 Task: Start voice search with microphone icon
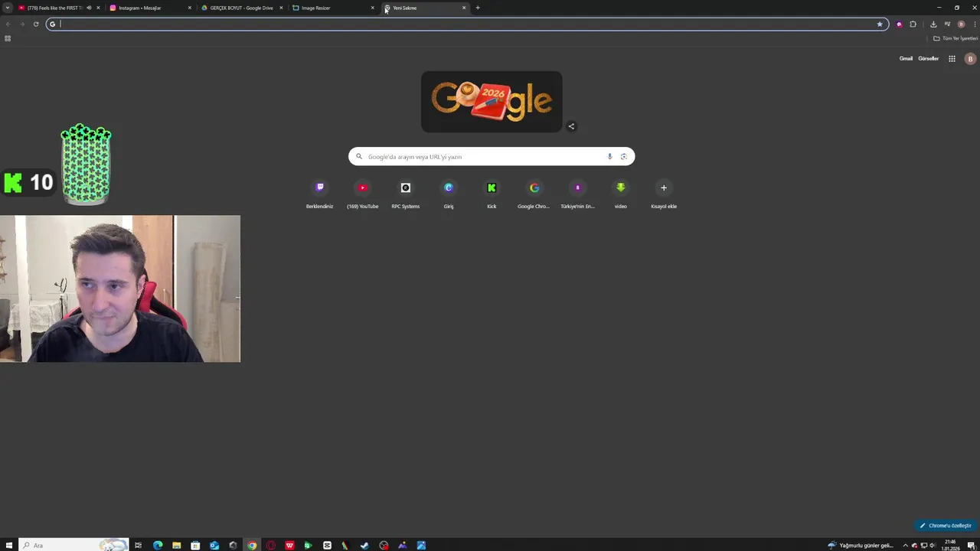(x=610, y=157)
